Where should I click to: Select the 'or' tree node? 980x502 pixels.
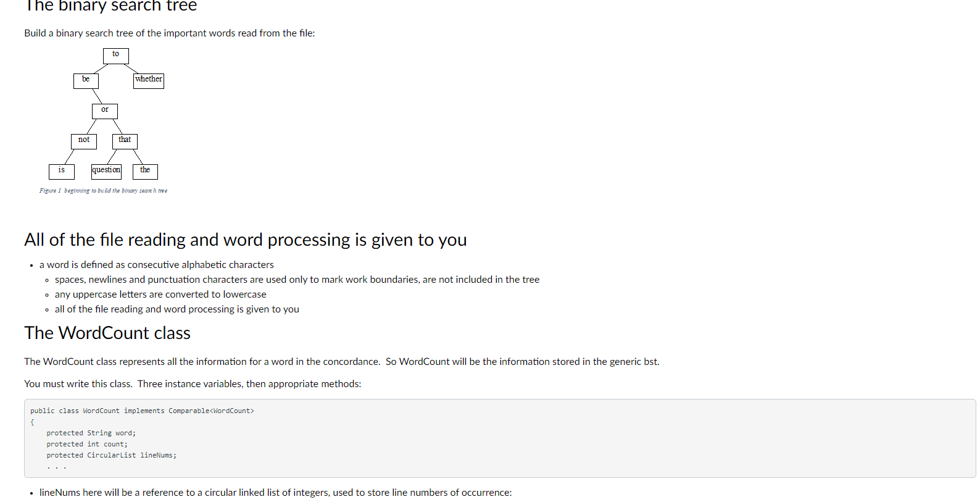[x=105, y=111]
